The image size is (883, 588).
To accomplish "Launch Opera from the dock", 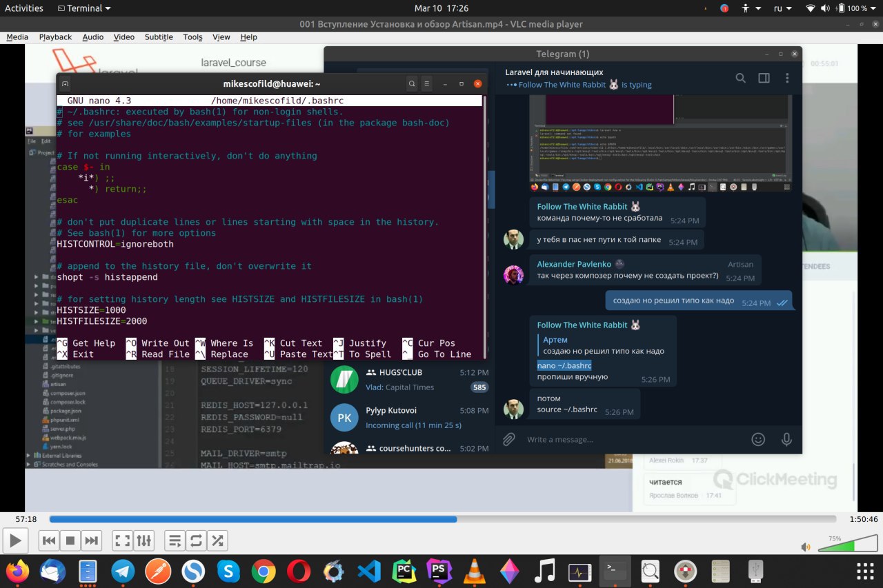I will tap(299, 571).
